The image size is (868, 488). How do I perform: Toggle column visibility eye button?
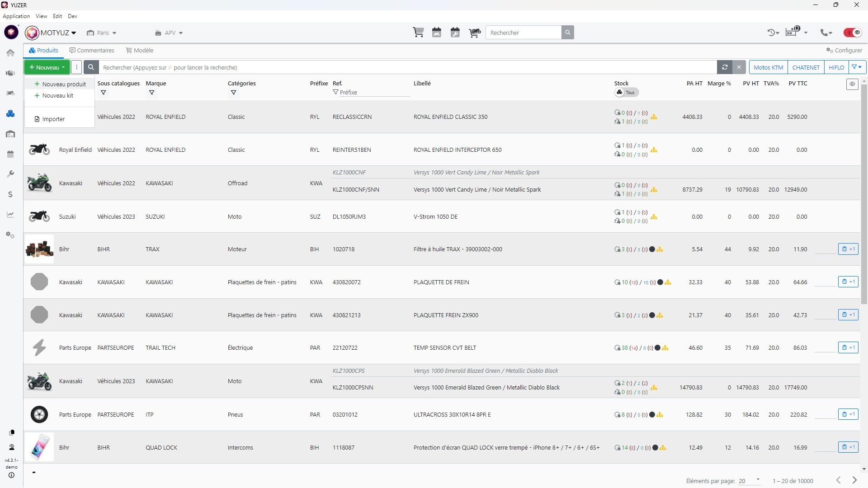[x=852, y=84]
